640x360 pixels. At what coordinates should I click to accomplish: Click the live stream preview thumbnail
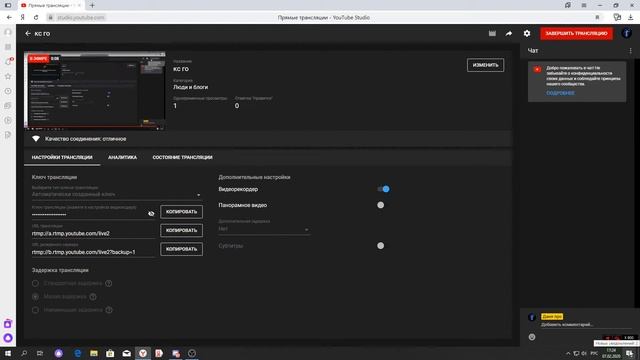[95, 91]
